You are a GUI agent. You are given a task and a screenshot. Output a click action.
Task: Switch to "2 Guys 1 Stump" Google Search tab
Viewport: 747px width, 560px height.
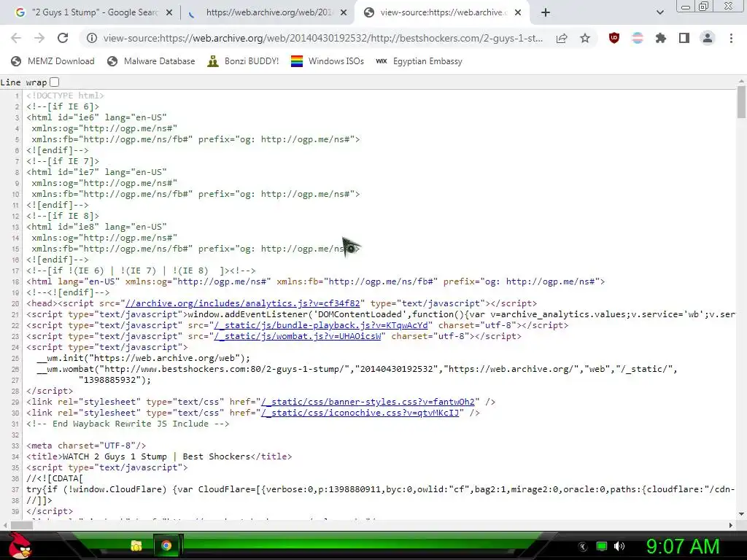[x=94, y=12]
